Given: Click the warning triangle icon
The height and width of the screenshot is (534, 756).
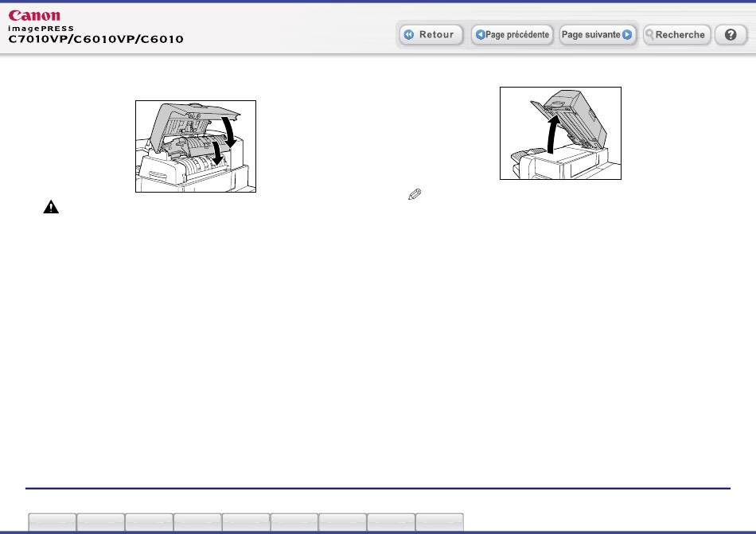Looking at the screenshot, I should tap(51, 207).
